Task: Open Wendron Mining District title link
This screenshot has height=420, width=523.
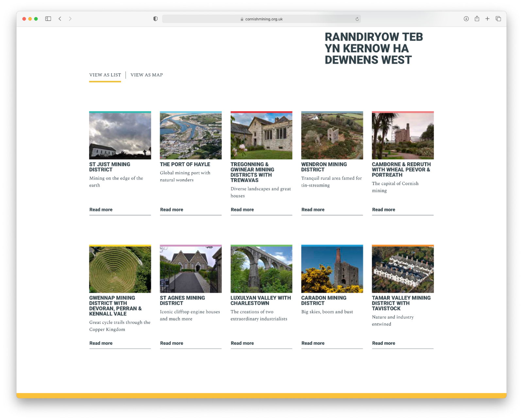Action: [324, 167]
